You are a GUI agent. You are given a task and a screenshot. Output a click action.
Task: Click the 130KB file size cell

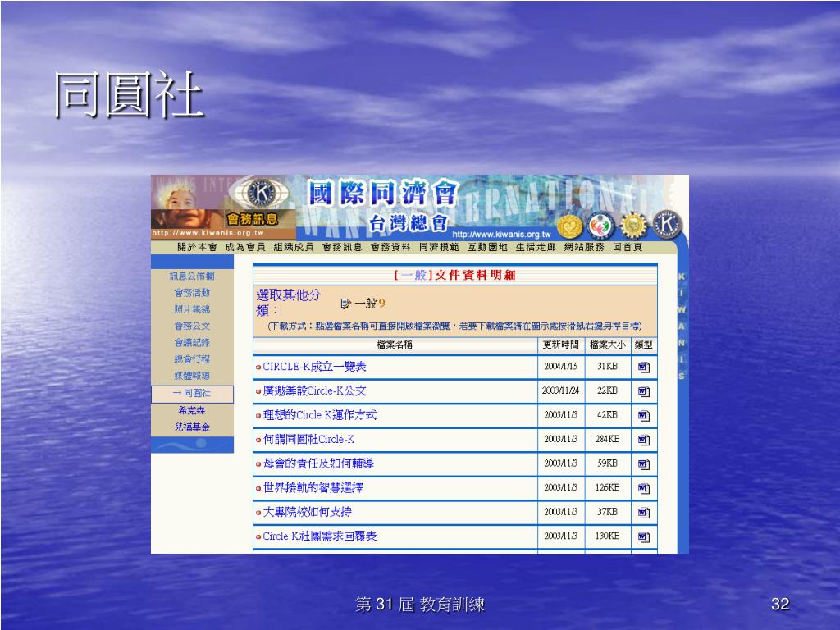pyautogui.click(x=608, y=536)
